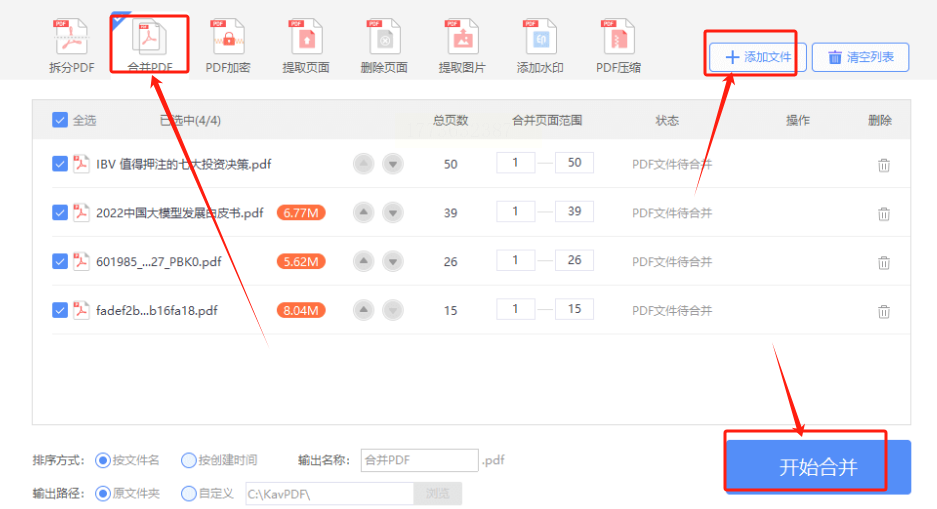937x509 pixels.
Task: Open the 提取页面 extract pages tool
Action: tap(306, 47)
